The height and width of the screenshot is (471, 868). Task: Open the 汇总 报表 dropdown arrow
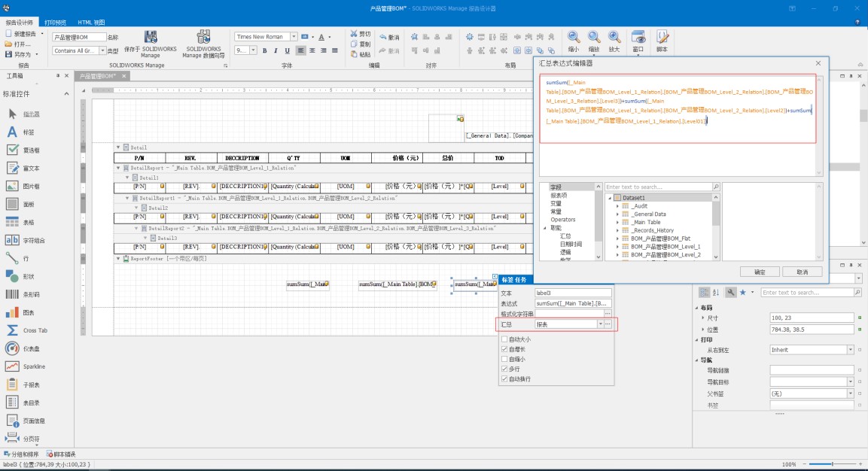600,324
